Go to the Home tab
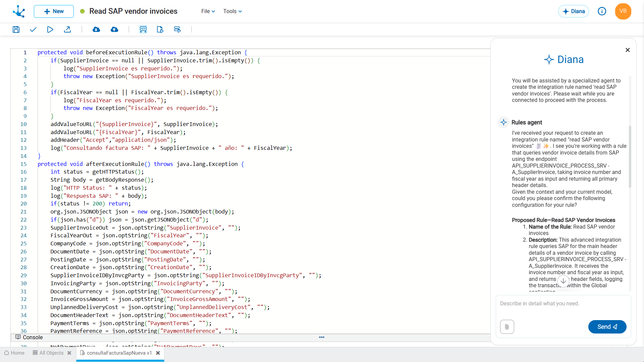The width and height of the screenshot is (644, 362). click(x=14, y=353)
